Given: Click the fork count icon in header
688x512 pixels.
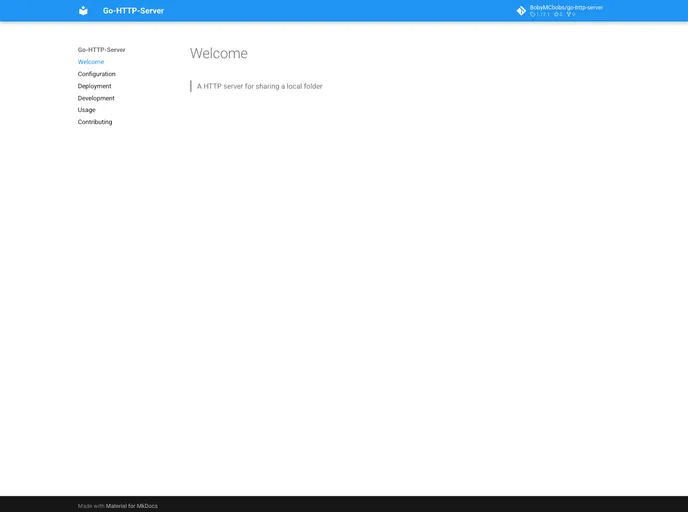Looking at the screenshot, I should pos(569,15).
